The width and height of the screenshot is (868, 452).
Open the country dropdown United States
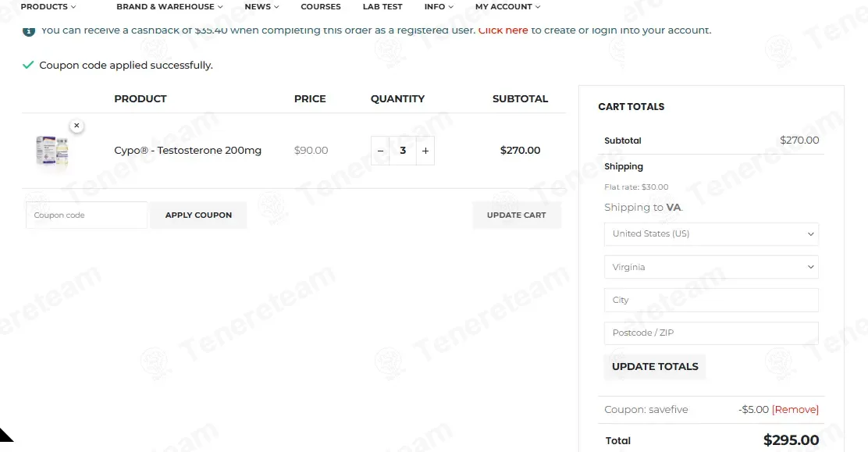(x=711, y=233)
